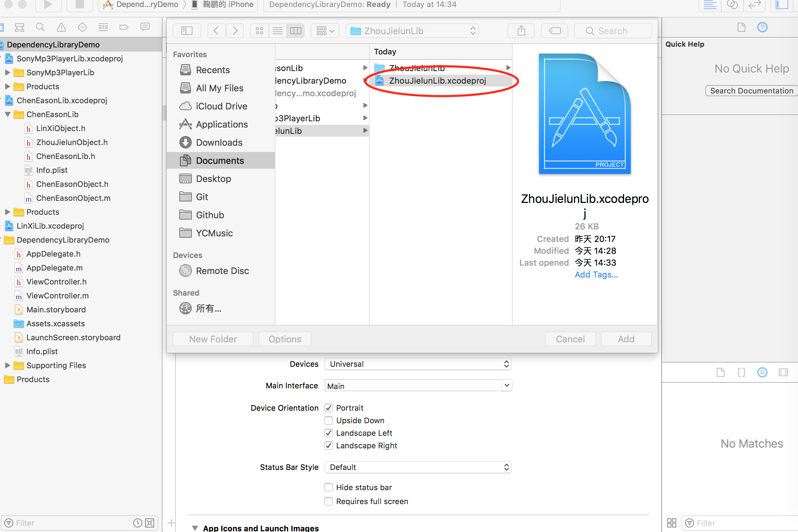
Task: Open the debug navigator lines icon
Action: tap(103, 27)
